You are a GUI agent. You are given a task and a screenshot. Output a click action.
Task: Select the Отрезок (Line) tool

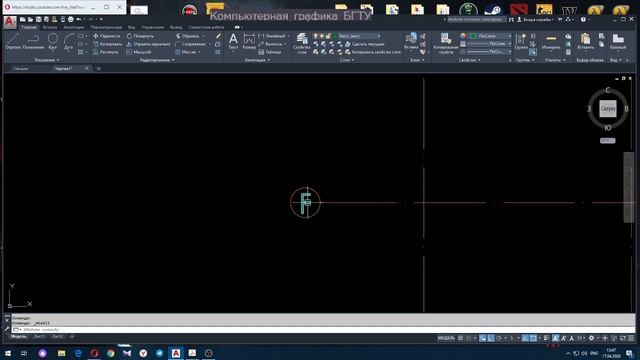[13, 42]
